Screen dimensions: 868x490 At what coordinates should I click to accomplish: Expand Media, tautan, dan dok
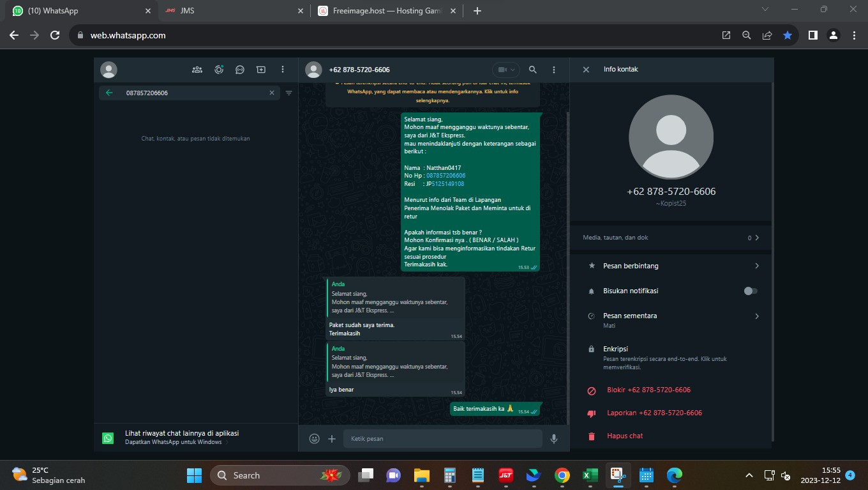(671, 238)
